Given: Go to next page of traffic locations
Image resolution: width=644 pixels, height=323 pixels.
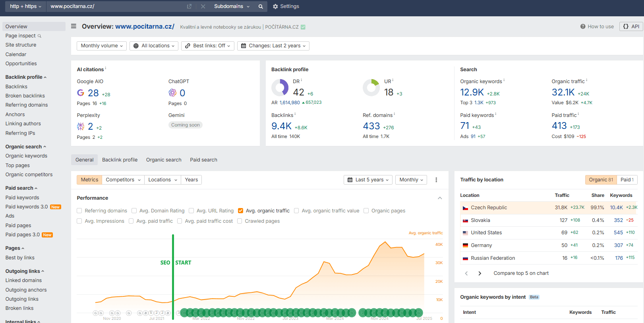Looking at the screenshot, I should (480, 273).
